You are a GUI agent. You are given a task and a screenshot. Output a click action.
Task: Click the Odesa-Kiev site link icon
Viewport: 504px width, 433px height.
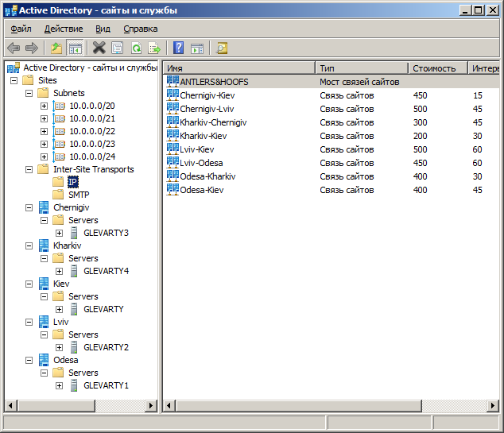pyautogui.click(x=173, y=189)
